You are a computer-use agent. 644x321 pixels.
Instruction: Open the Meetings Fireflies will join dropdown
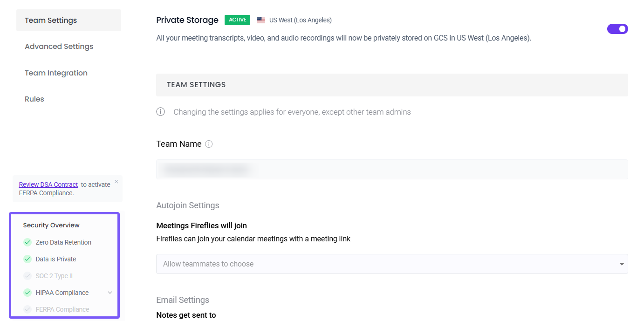[392, 264]
